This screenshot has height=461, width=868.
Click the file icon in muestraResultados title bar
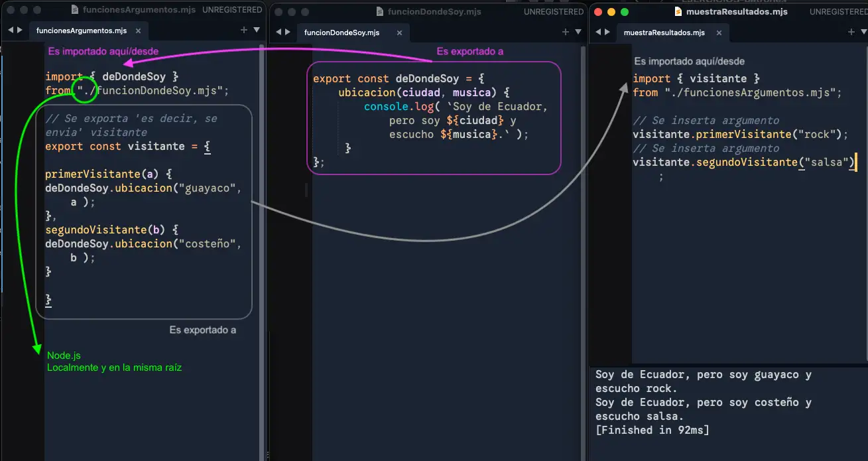click(678, 11)
